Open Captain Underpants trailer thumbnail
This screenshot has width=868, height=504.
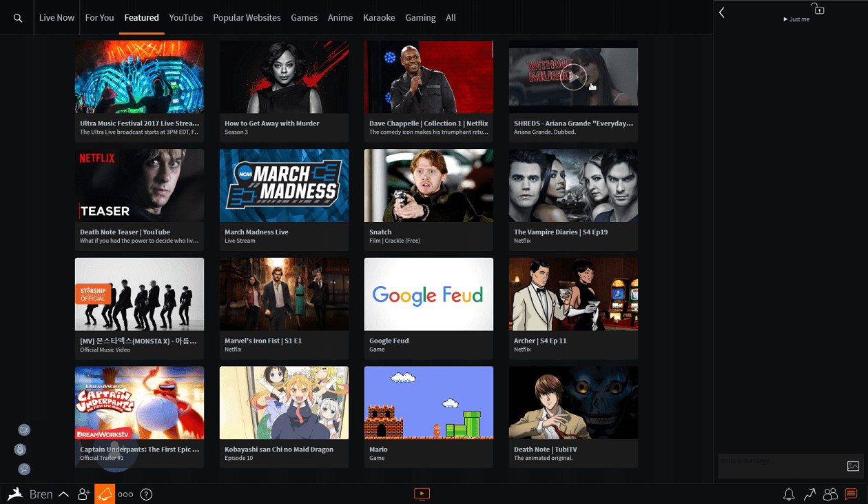point(139,403)
